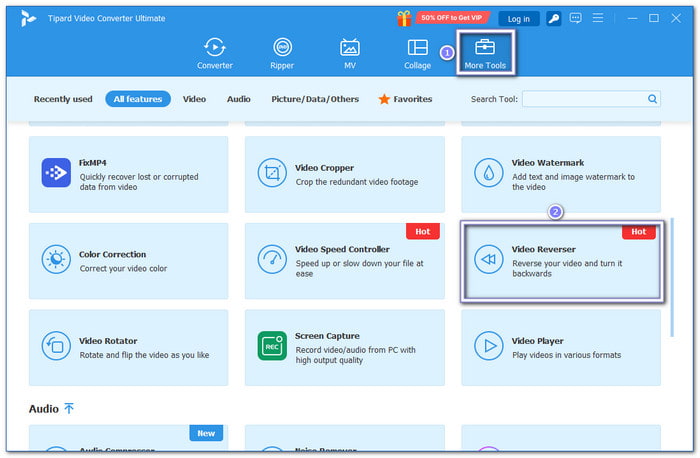The height and width of the screenshot is (458, 700).
Task: Open FixMP4 via its title
Action: tap(92, 163)
